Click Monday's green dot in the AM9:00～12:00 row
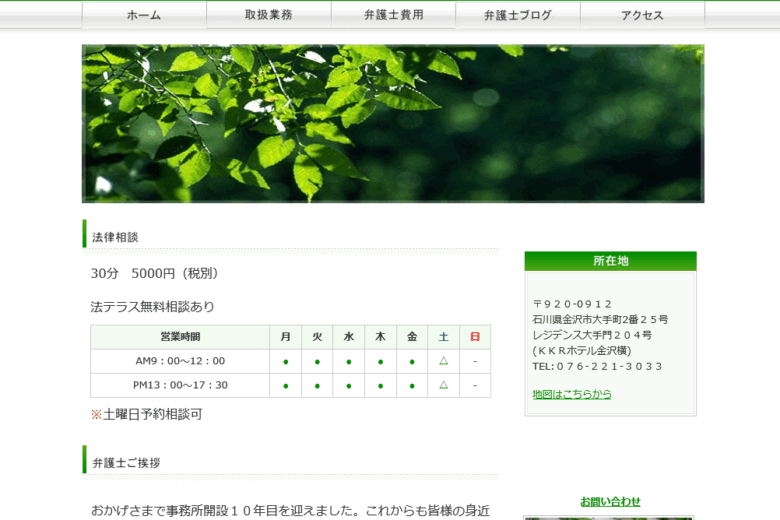The height and width of the screenshot is (520, 780). click(285, 361)
